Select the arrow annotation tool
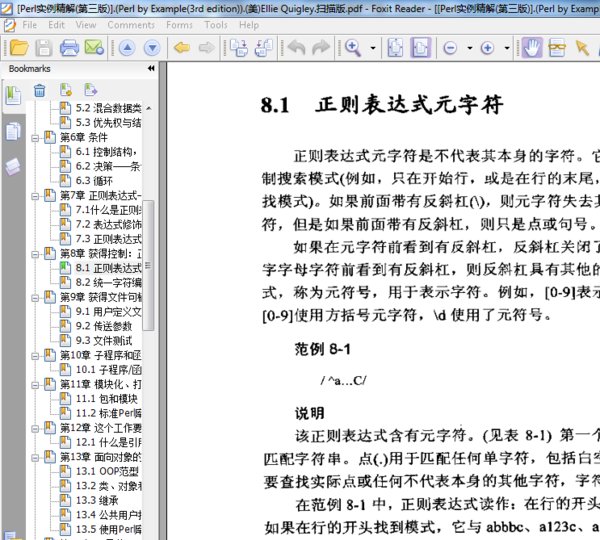The width and height of the screenshot is (600, 540). coord(582,48)
